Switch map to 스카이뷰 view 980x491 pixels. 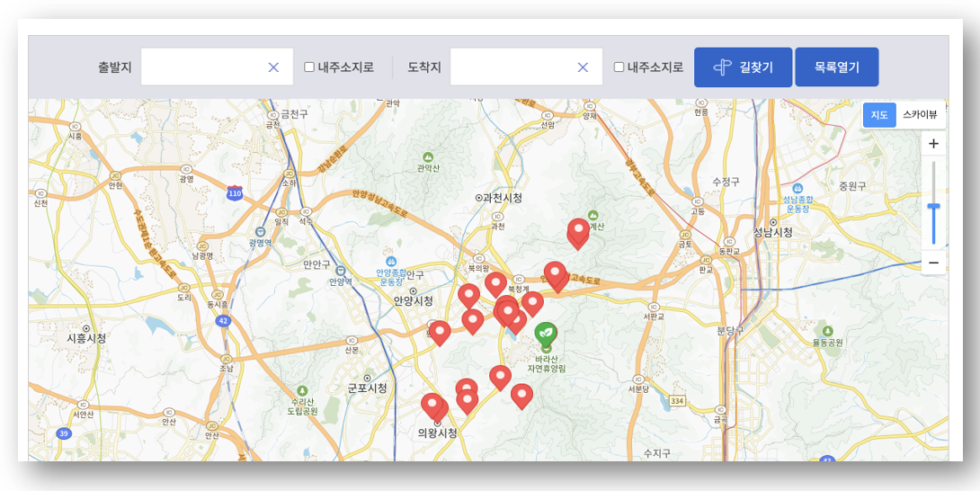point(920,115)
